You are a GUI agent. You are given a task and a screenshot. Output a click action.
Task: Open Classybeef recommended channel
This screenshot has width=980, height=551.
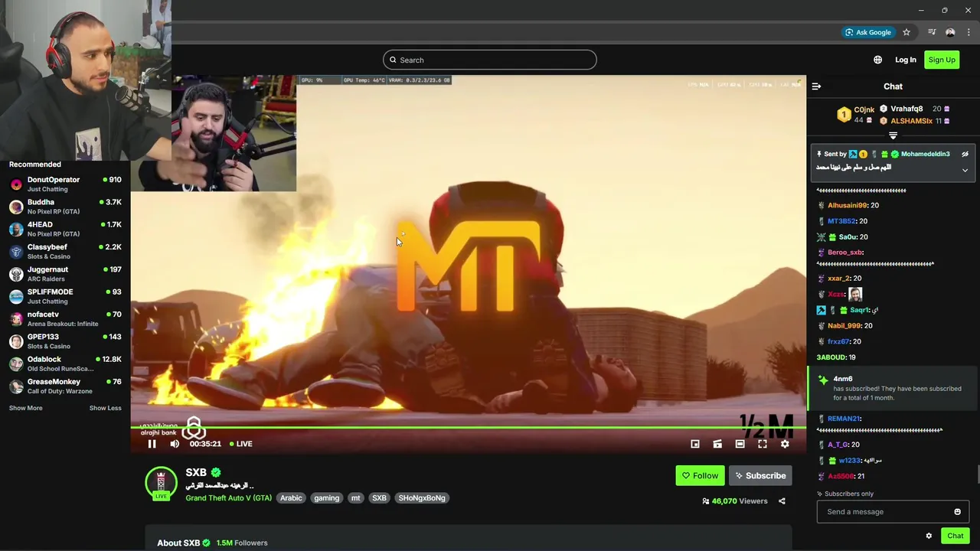[65, 252]
